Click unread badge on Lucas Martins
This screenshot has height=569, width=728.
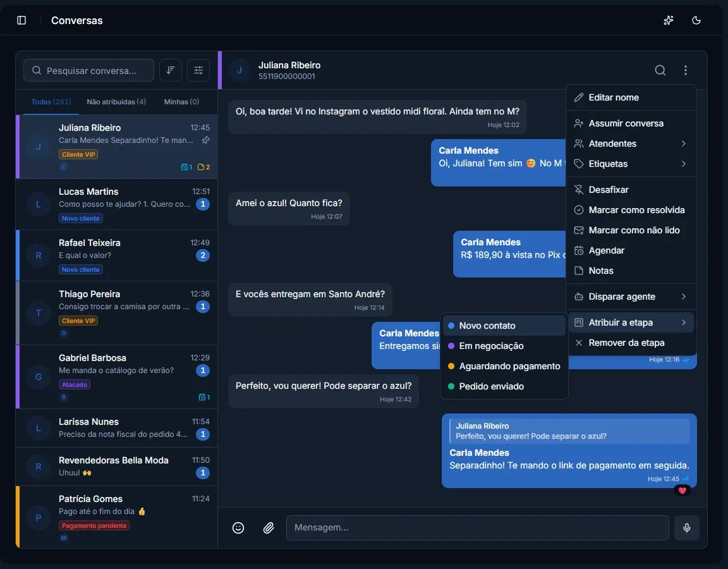(202, 204)
